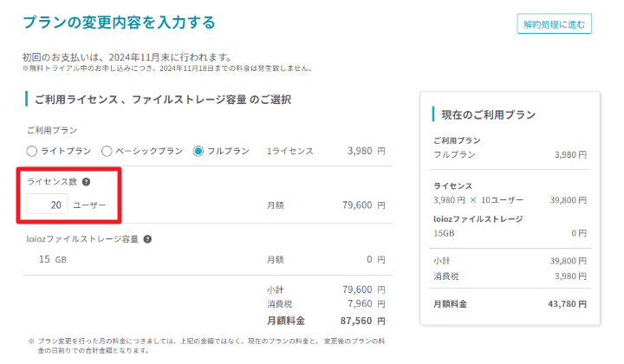Click the 消費税 7,960 円 line
624x364 pixels.
[326, 304]
